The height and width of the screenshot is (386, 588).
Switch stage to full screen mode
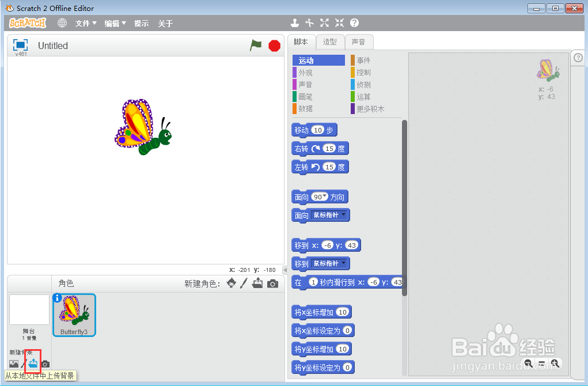(20, 45)
